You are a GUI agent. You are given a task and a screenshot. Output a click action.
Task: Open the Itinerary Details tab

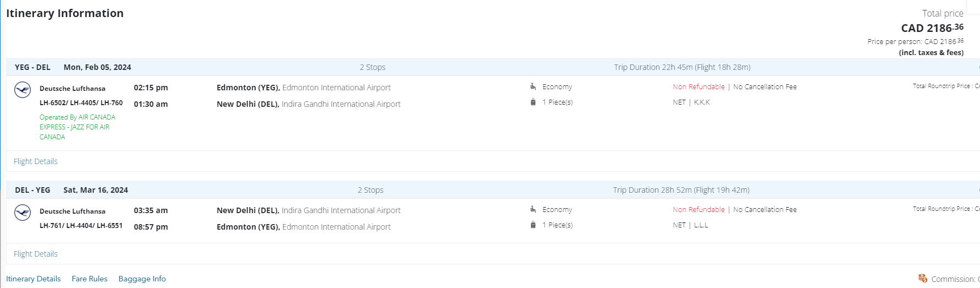point(34,279)
